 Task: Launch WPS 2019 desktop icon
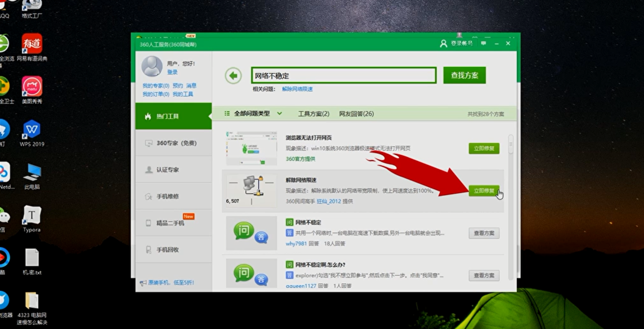pos(32,133)
